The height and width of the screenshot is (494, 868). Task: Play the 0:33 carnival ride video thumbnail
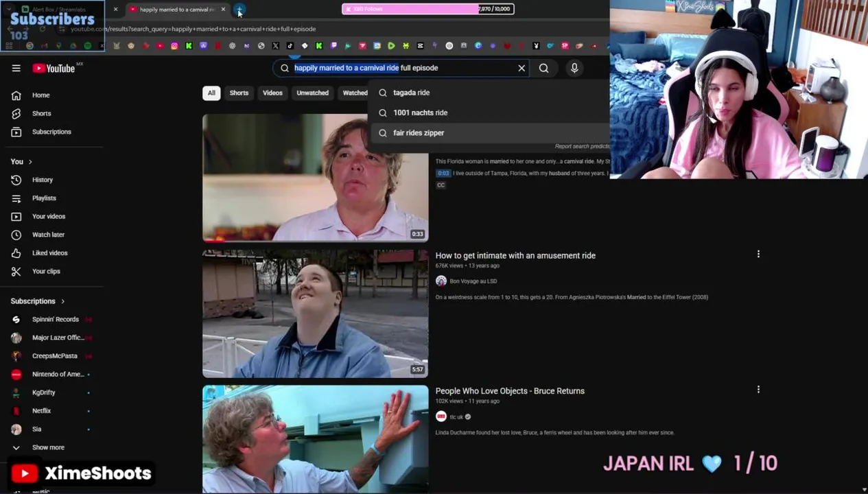point(315,178)
